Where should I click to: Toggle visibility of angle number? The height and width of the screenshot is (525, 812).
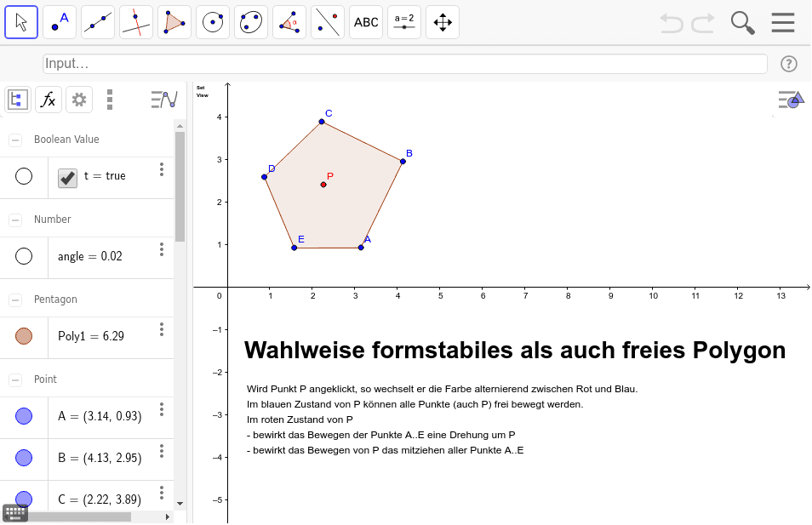coord(24,256)
